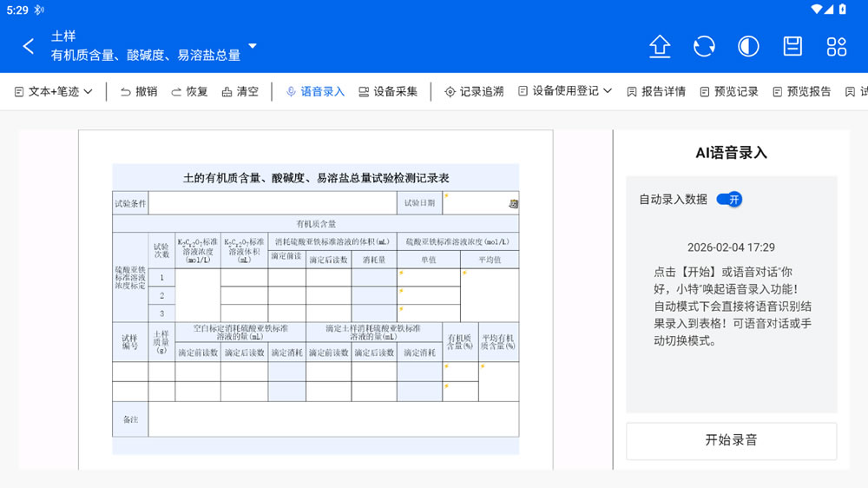Open the 设备使用登记 dropdown
The width and height of the screenshot is (868, 488).
tap(565, 91)
